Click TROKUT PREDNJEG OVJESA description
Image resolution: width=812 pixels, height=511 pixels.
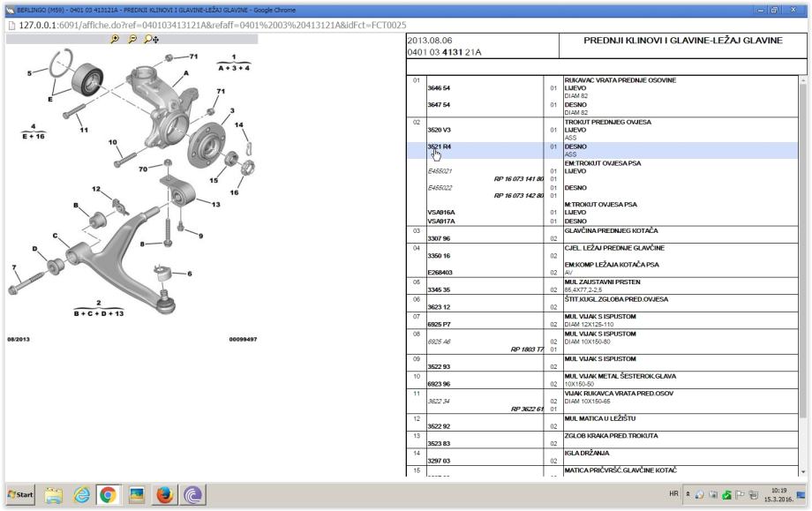[608, 122]
